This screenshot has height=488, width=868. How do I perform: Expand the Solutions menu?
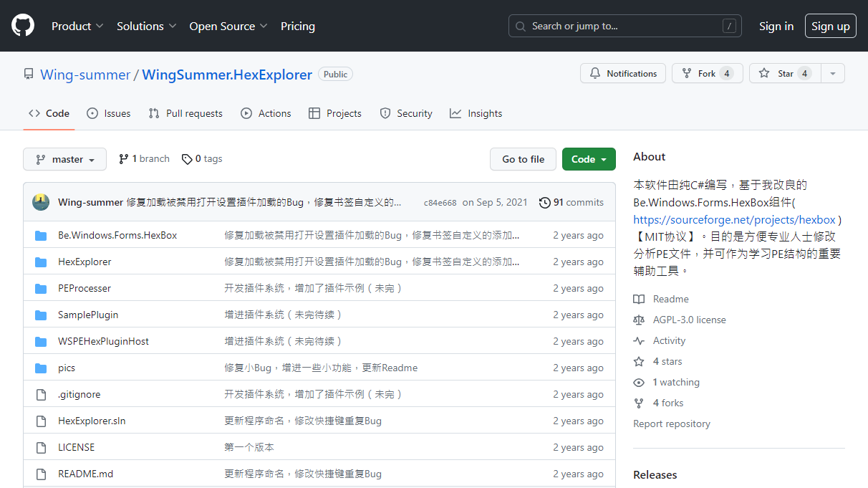coord(146,26)
